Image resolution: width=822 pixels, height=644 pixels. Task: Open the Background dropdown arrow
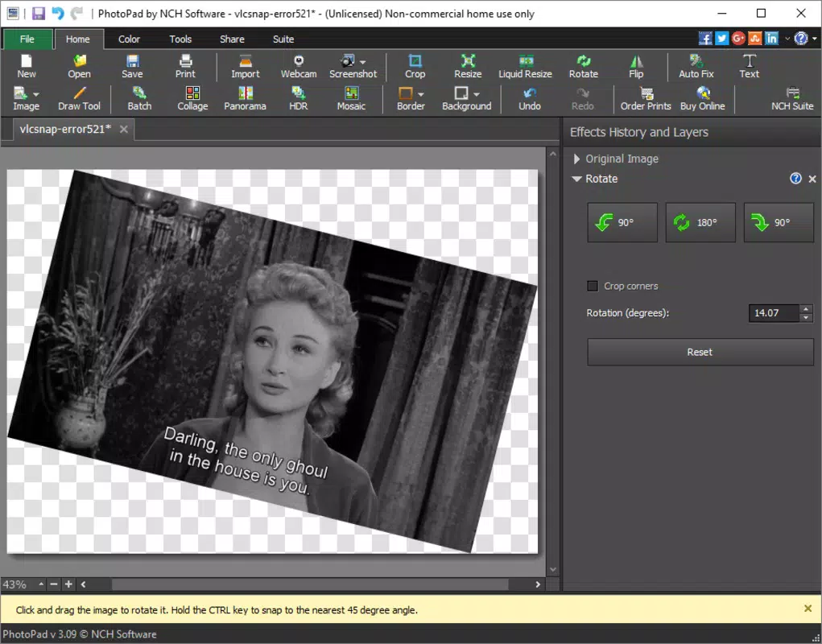pyautogui.click(x=476, y=95)
